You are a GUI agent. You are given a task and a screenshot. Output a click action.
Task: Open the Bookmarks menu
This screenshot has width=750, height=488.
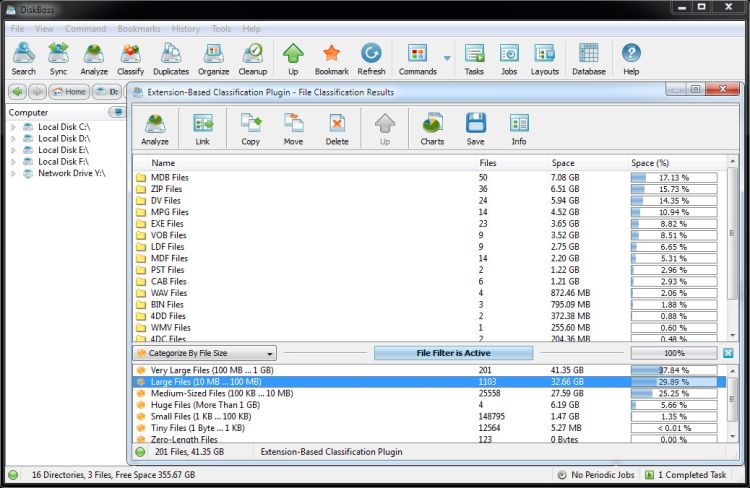tap(139, 29)
